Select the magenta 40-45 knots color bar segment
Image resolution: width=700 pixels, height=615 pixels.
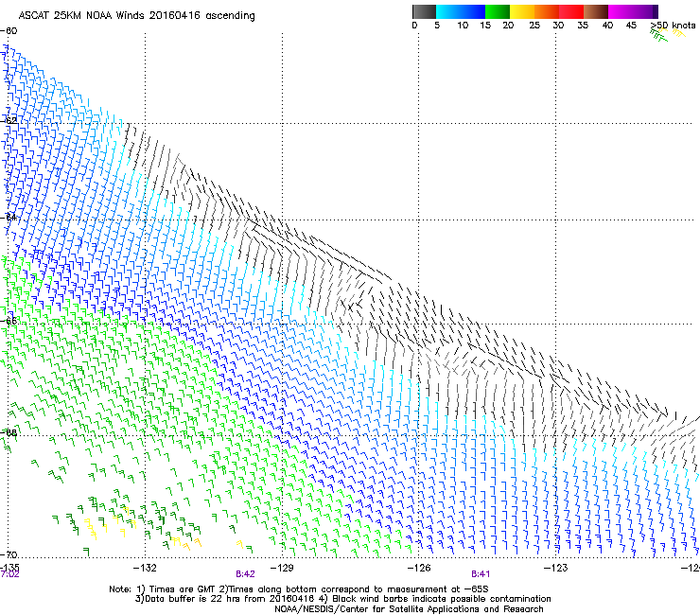click(621, 11)
